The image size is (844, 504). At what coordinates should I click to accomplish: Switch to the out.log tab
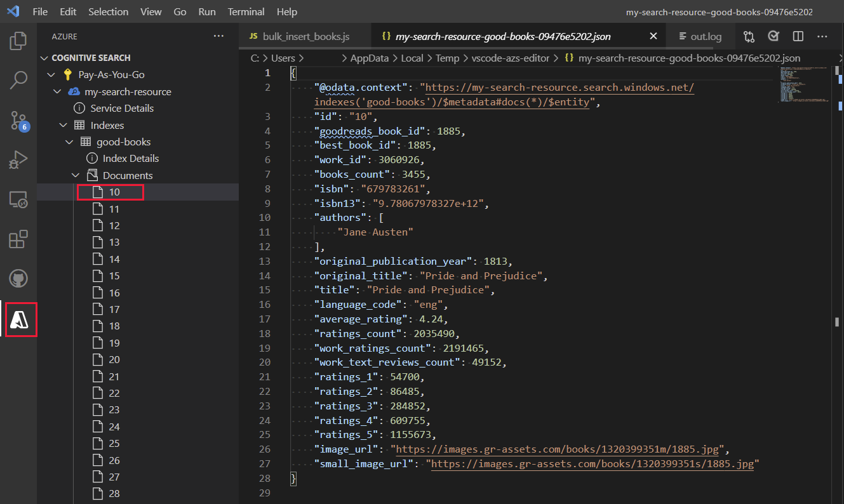(699, 36)
